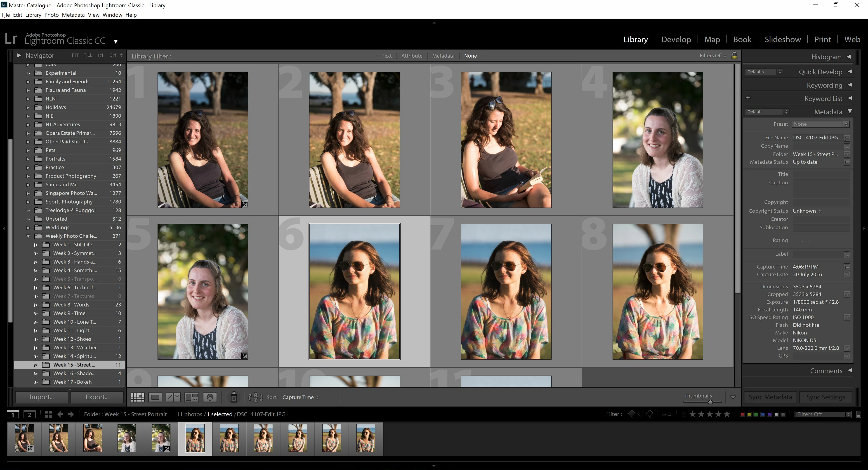Click the filter lock padlock icon
Screen dimensions: 868x470
[734, 56]
